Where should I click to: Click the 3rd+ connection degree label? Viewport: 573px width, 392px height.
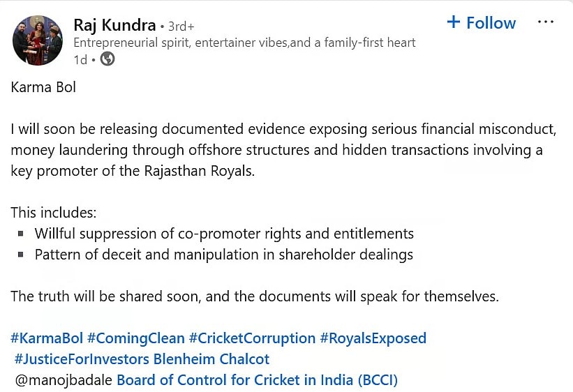[181, 27]
